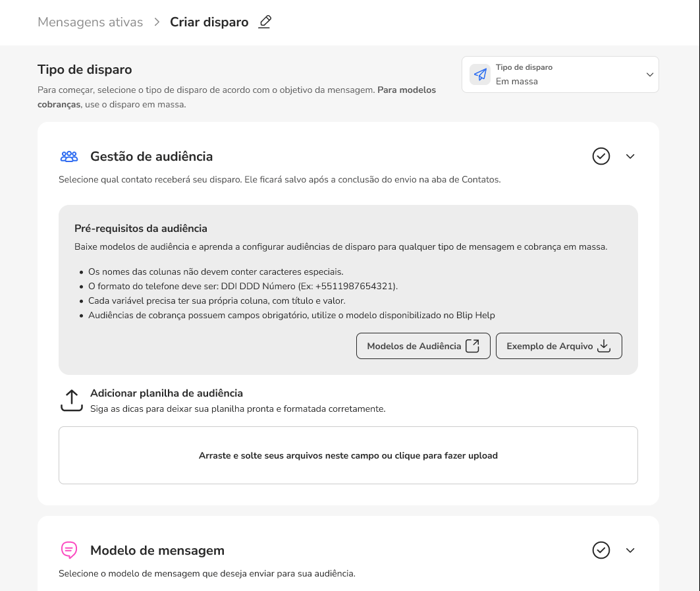Image resolution: width=700 pixels, height=591 pixels.
Task: Toggle the checkmark circle for Gestão de audiência
Action: coord(601,156)
